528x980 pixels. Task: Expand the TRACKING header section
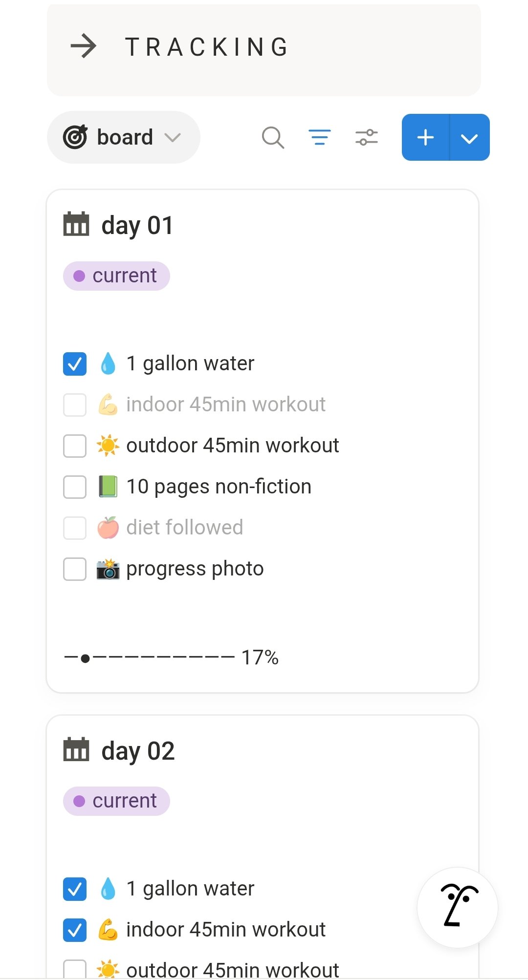[x=207, y=47]
